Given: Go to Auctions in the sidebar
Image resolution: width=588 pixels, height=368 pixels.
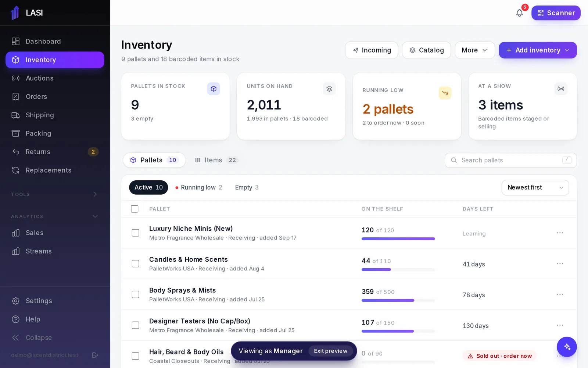Looking at the screenshot, I should [x=55, y=78].
